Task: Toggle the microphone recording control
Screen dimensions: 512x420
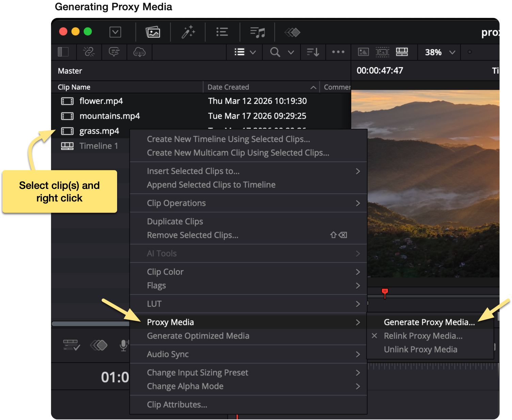Action: pyautogui.click(x=123, y=345)
